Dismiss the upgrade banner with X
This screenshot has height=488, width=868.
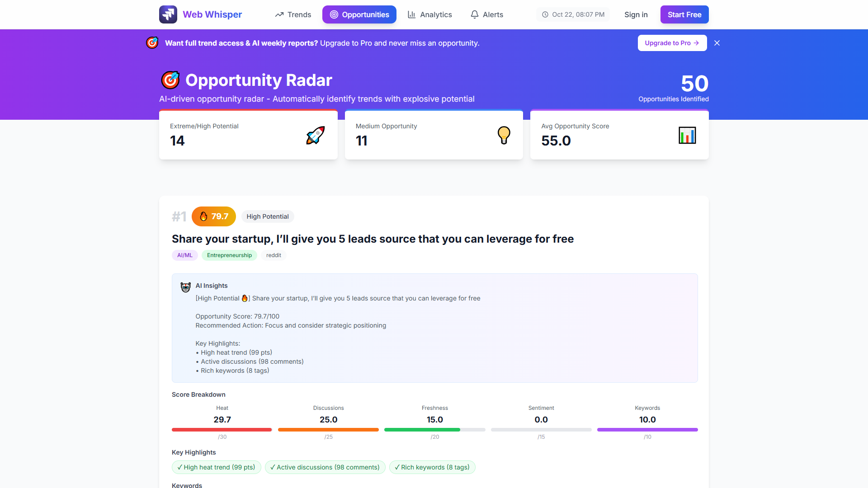(717, 43)
